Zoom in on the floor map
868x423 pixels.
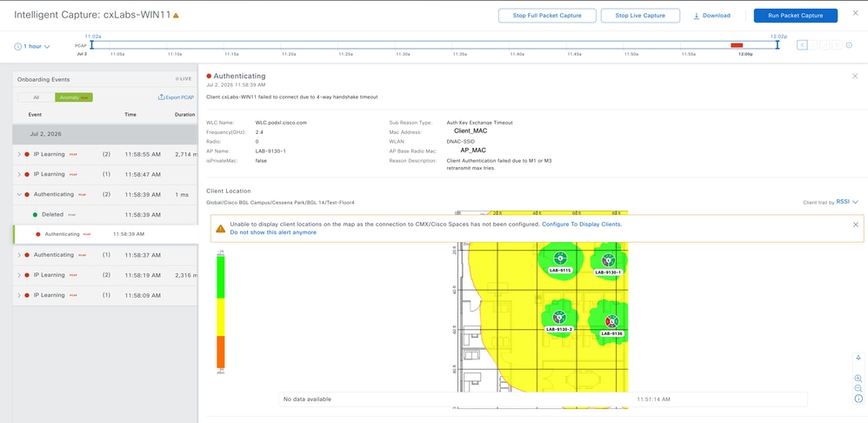[x=858, y=378]
